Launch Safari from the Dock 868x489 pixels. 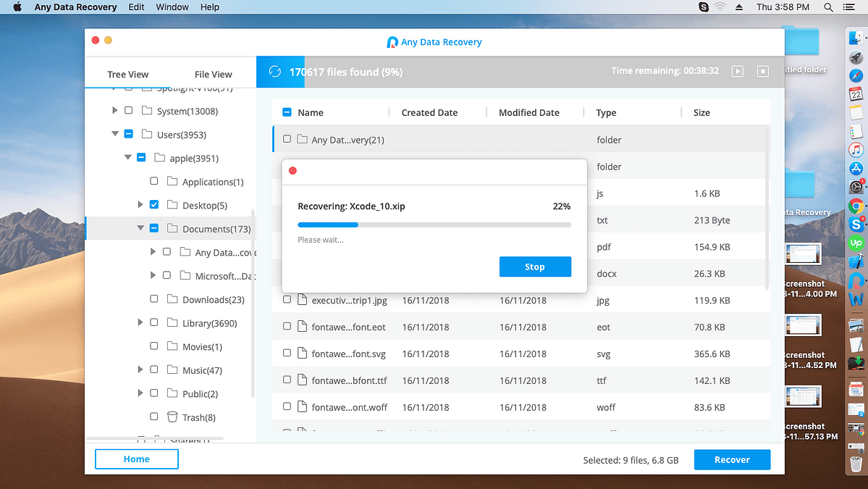[856, 76]
